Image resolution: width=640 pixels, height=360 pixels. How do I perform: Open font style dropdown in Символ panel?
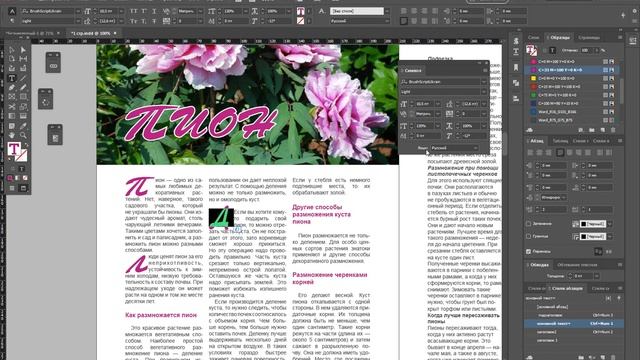click(484, 92)
